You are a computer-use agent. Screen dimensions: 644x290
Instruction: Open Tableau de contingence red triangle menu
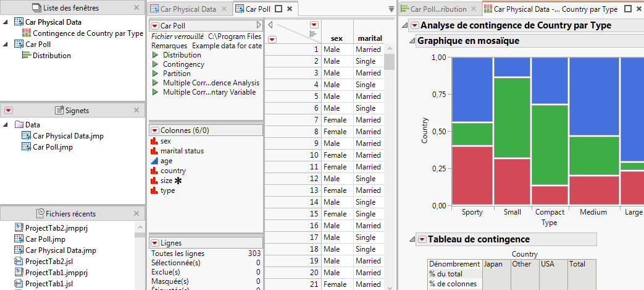422,239
